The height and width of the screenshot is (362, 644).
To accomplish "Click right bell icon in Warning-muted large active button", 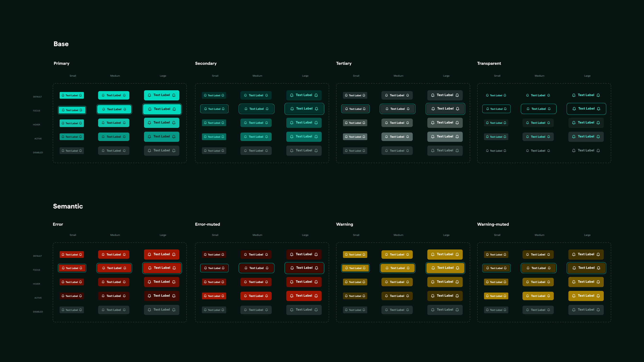I will (598, 296).
